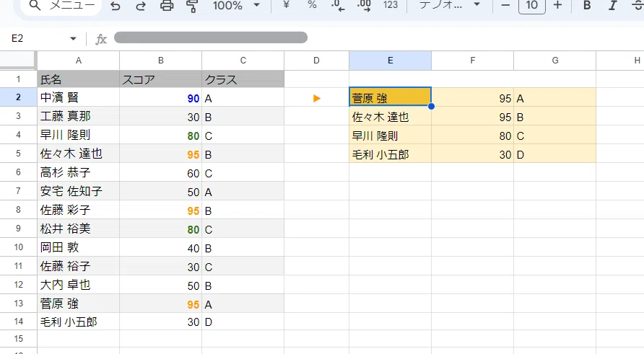
Task: Select score 60 in row 6
Action: pos(160,173)
